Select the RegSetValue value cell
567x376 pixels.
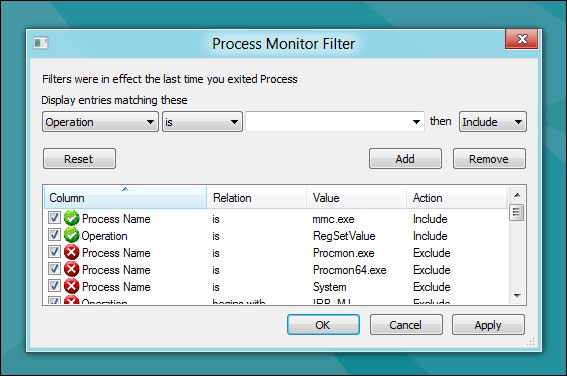(x=344, y=236)
